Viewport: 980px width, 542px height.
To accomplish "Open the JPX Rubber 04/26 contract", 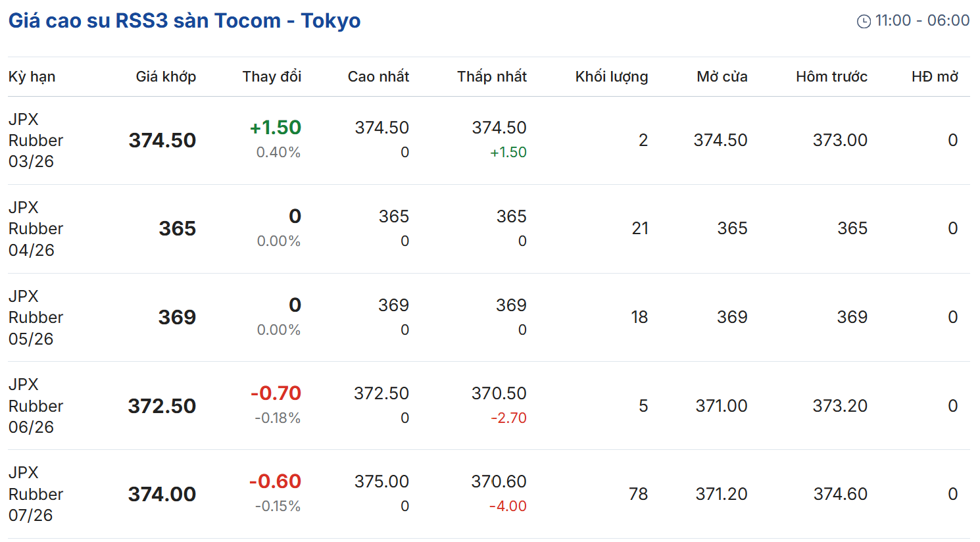I will [x=36, y=229].
